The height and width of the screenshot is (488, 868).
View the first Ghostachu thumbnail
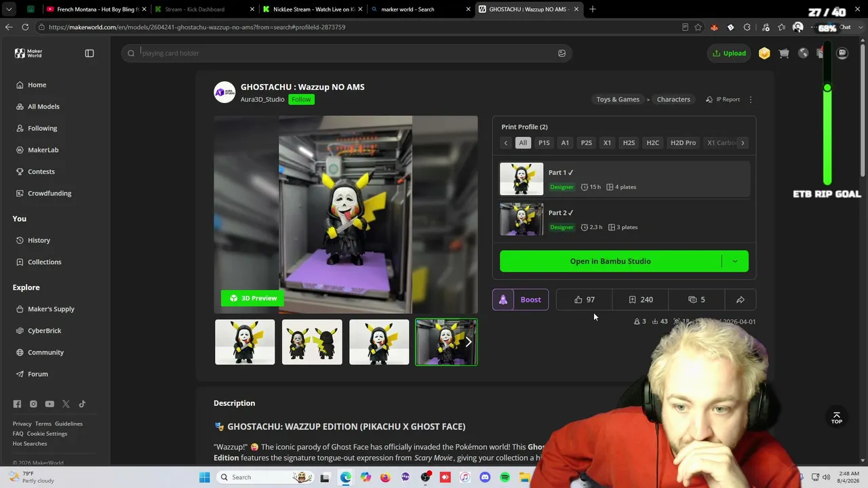(245, 342)
